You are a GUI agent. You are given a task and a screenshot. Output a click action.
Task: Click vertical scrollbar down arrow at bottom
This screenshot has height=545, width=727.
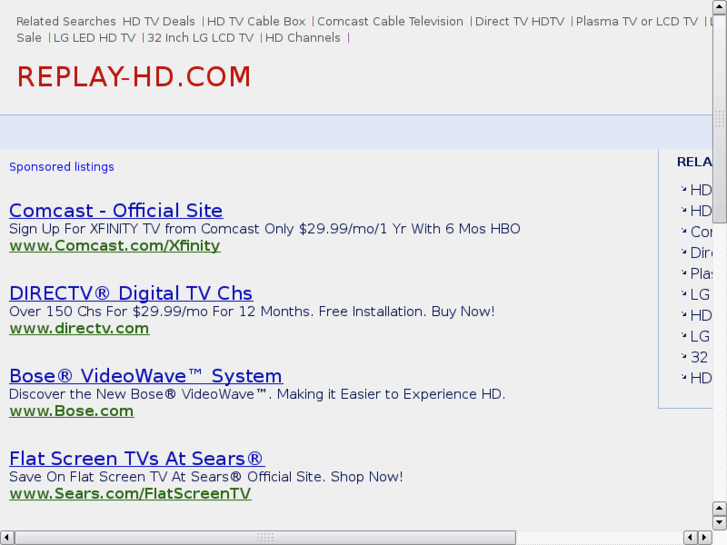pyautogui.click(x=720, y=522)
